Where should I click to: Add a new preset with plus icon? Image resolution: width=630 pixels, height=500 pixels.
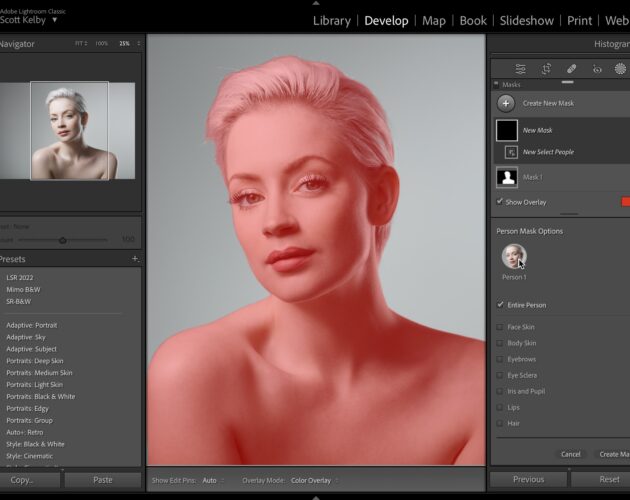135,259
